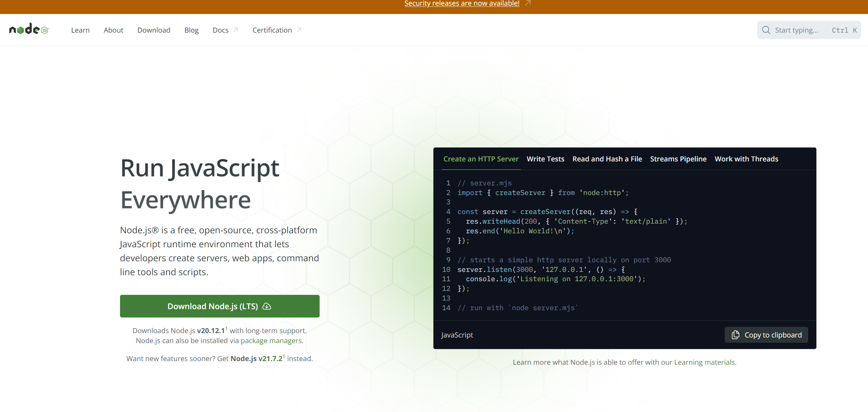Go to the Download page in navigation
Screen dimensions: 868x412
(x=154, y=30)
